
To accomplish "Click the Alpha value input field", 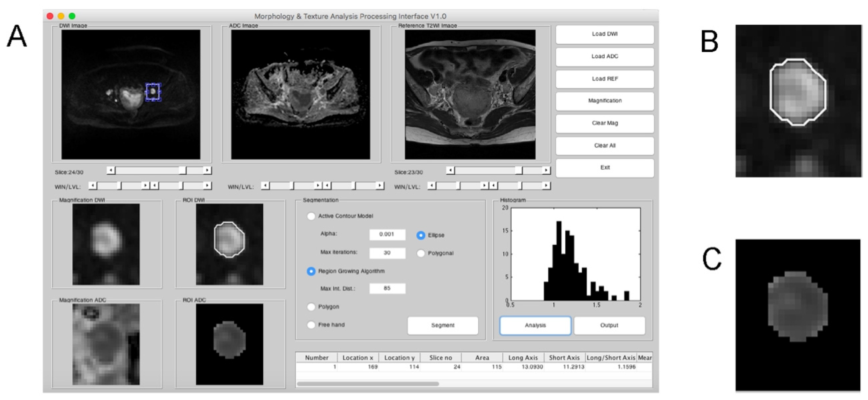I will (387, 234).
